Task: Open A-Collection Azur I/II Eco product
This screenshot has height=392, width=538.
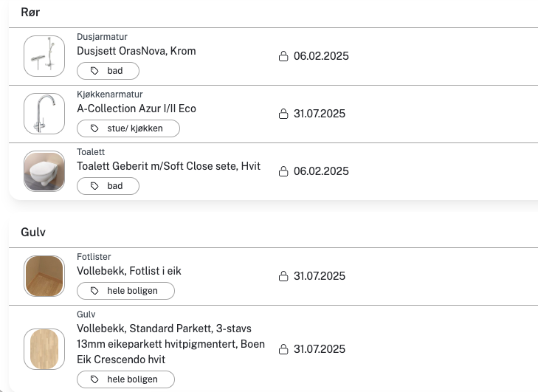Action: (x=137, y=109)
